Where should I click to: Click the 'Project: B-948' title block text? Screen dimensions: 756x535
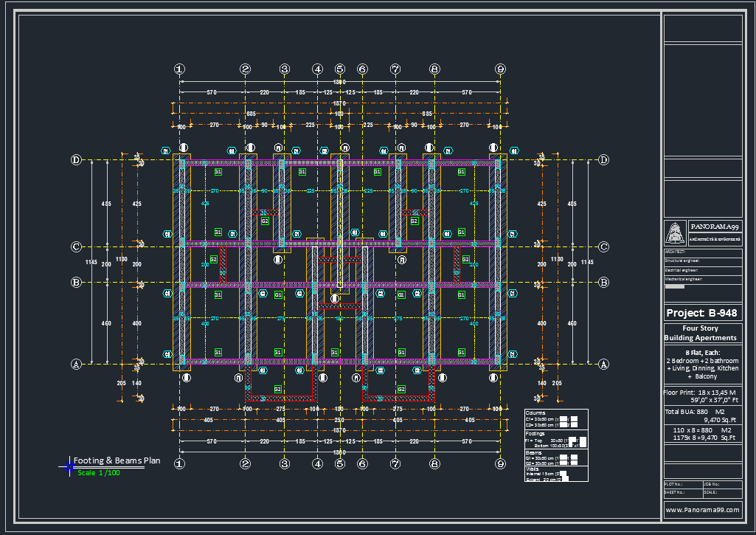(701, 313)
